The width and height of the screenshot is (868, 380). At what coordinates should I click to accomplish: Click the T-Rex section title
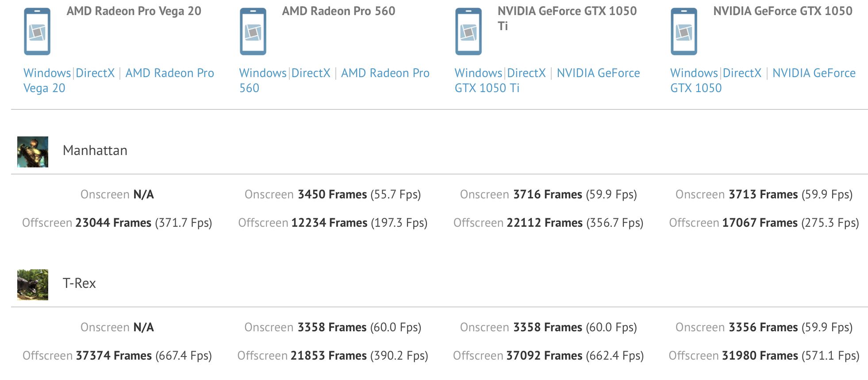(x=79, y=283)
